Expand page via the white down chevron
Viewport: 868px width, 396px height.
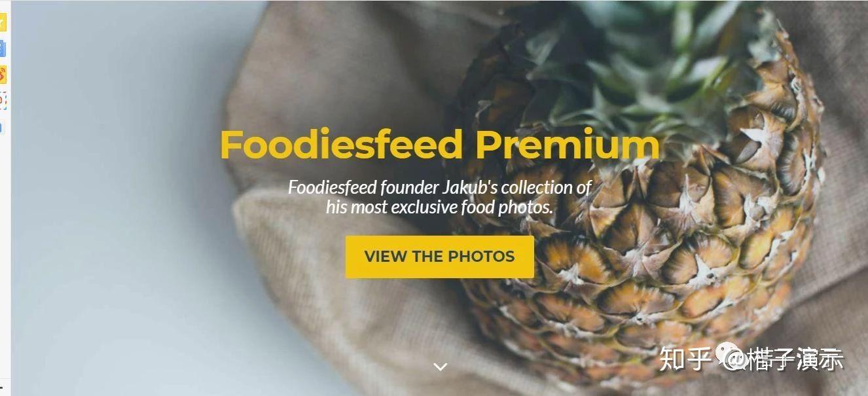click(x=441, y=367)
